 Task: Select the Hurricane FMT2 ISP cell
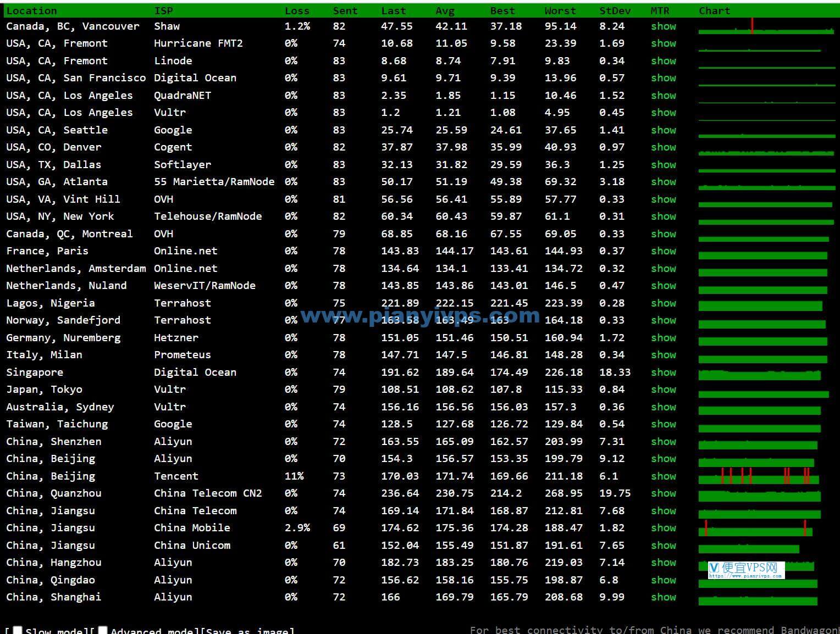(x=198, y=43)
